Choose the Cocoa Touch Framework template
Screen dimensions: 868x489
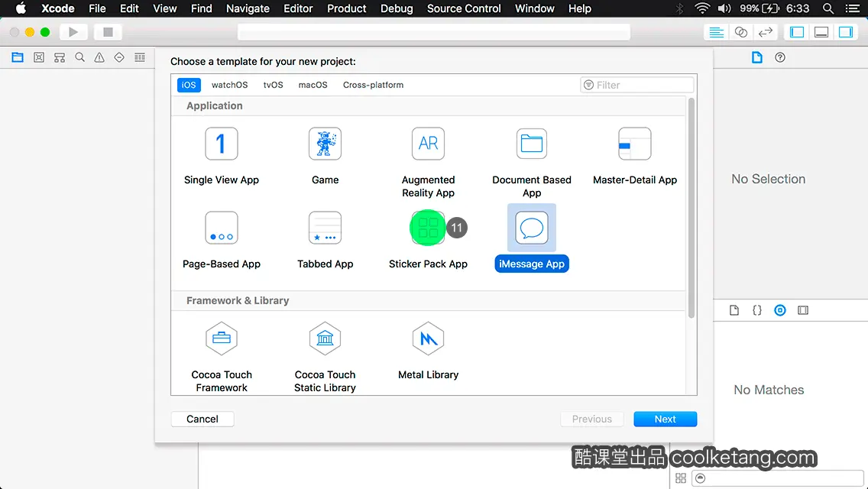(x=222, y=357)
